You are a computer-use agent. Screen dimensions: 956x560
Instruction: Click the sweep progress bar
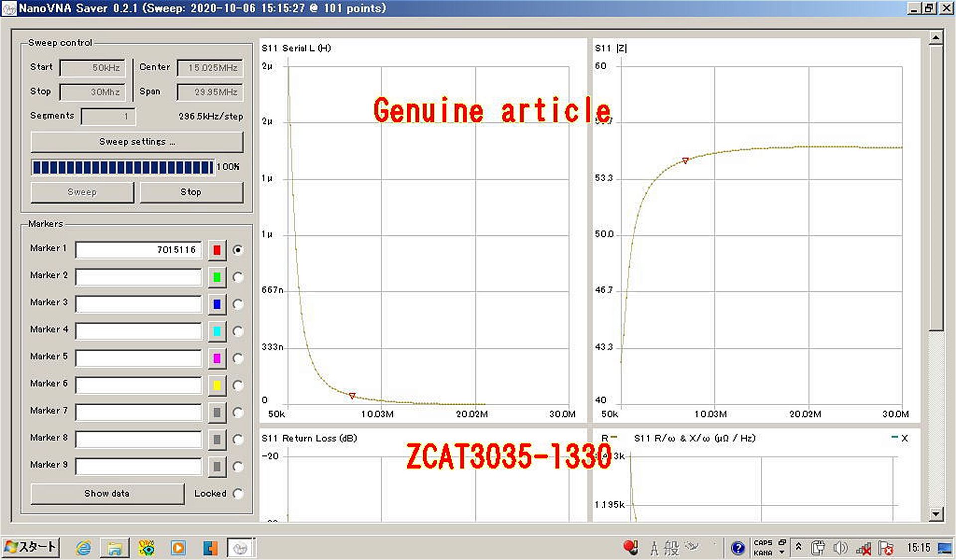[122, 167]
